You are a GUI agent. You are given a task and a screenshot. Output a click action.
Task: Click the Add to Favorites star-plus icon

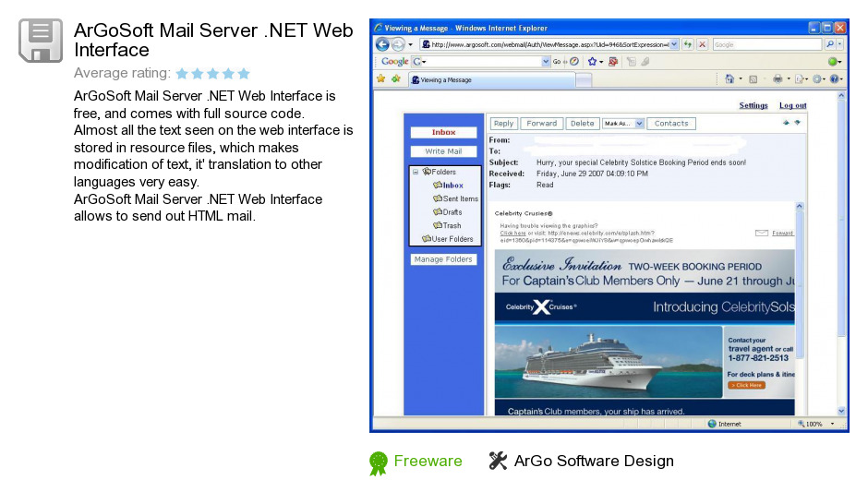pyautogui.click(x=396, y=79)
